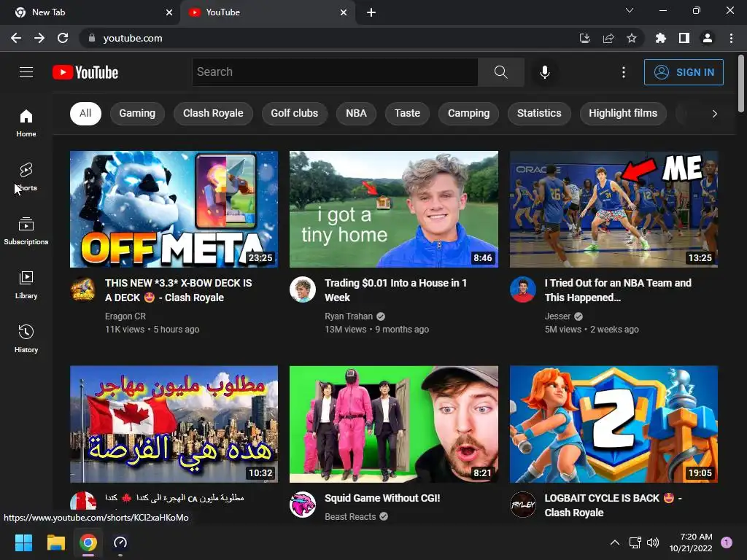This screenshot has width=747, height=560.
Task: Go back with browser back arrow
Action: 16,38
